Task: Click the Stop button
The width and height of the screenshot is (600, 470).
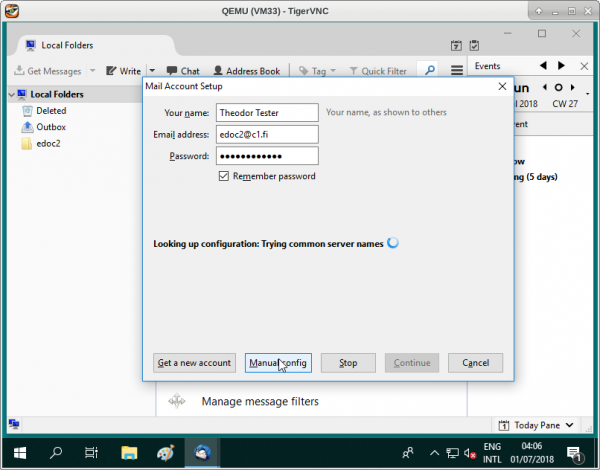Action: coord(348,363)
